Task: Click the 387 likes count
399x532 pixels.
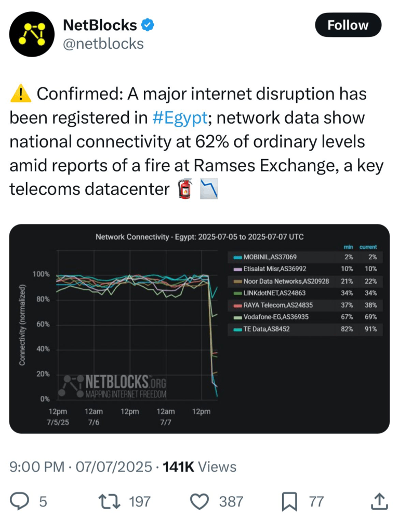Action: point(231,501)
